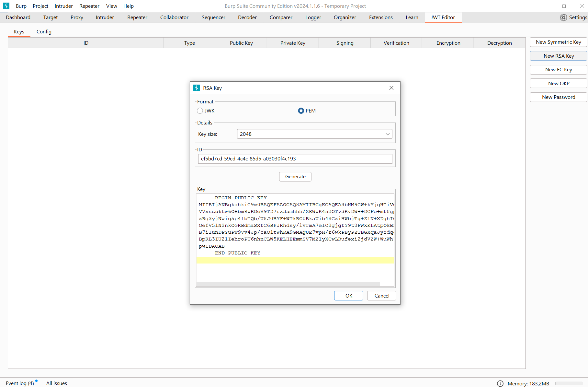This screenshot has width=588, height=387.
Task: Open the Project menu
Action: pos(40,6)
